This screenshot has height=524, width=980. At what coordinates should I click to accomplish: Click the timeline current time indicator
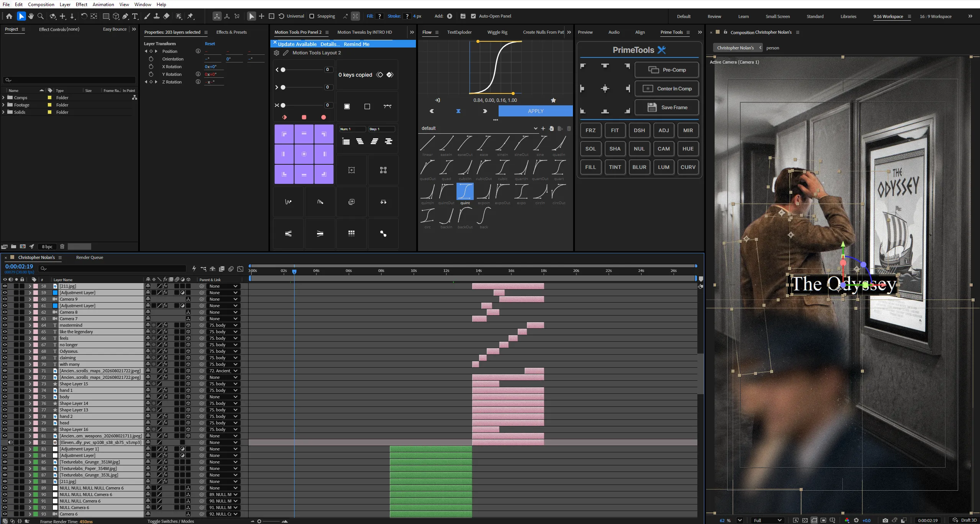294,272
